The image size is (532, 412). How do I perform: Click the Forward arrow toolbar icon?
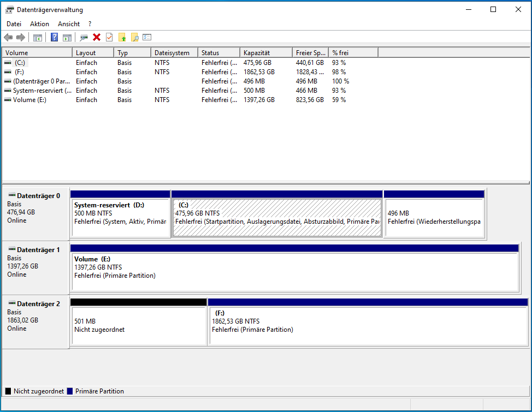pyautogui.click(x=21, y=37)
